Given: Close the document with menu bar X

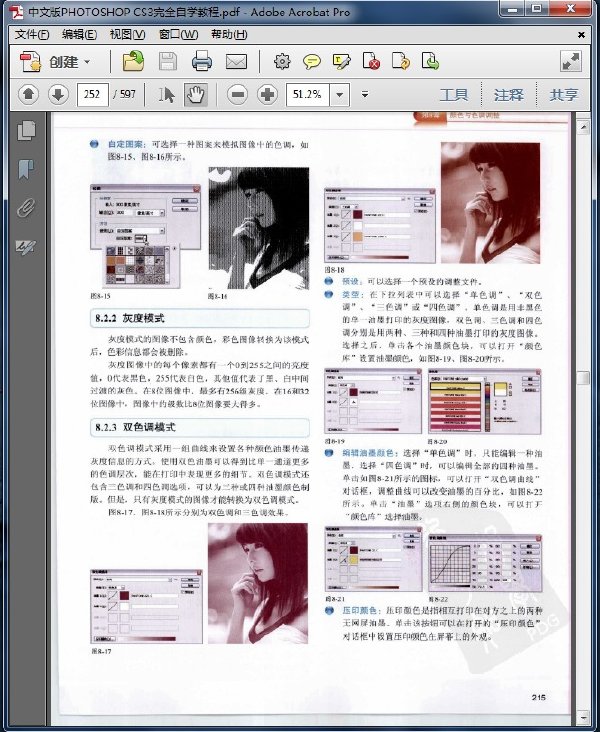Looking at the screenshot, I should (x=581, y=35).
